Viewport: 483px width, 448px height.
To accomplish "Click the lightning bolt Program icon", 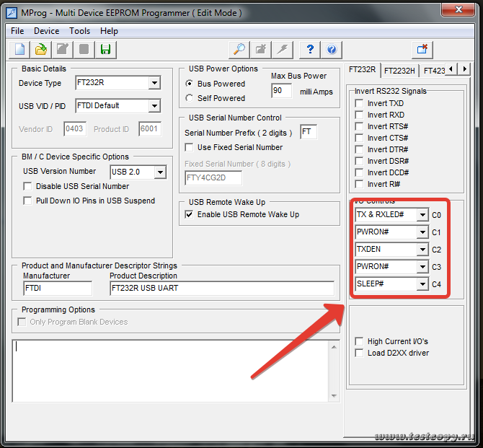I will pyautogui.click(x=283, y=49).
